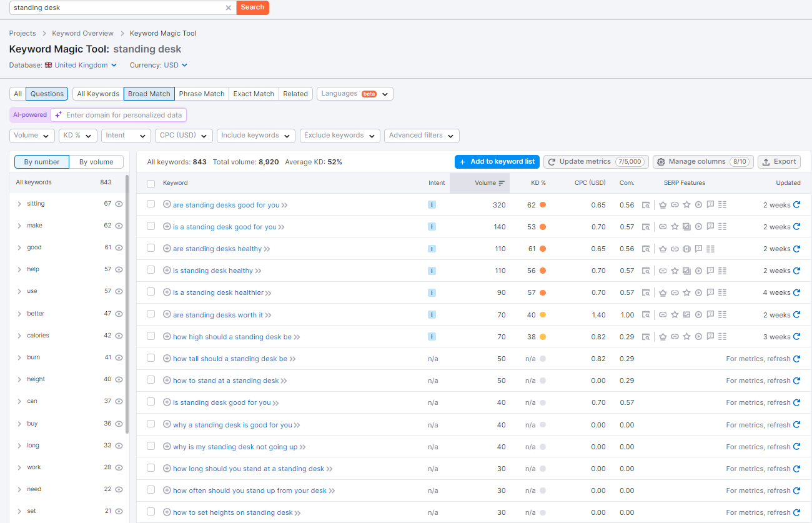Viewport: 812px width, 523px height.
Task: Switch groups to By volume
Action: click(96, 162)
